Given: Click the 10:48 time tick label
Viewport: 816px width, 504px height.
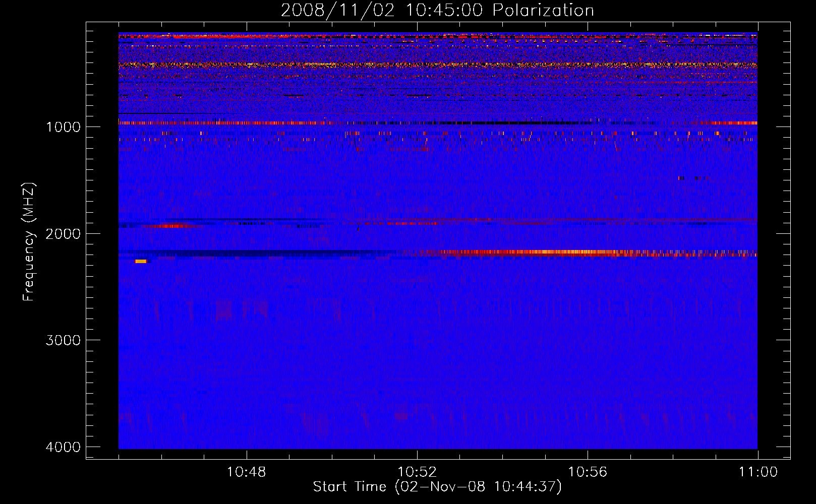Looking at the screenshot, I should (x=246, y=472).
